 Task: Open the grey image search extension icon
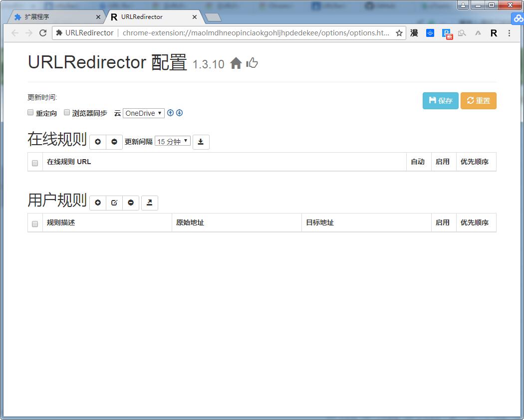pyautogui.click(x=462, y=33)
